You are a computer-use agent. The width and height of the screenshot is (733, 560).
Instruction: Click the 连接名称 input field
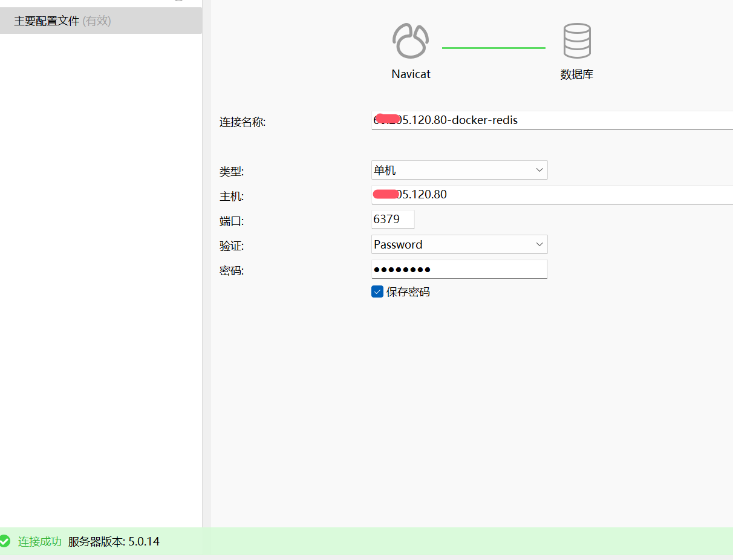[x=552, y=120]
